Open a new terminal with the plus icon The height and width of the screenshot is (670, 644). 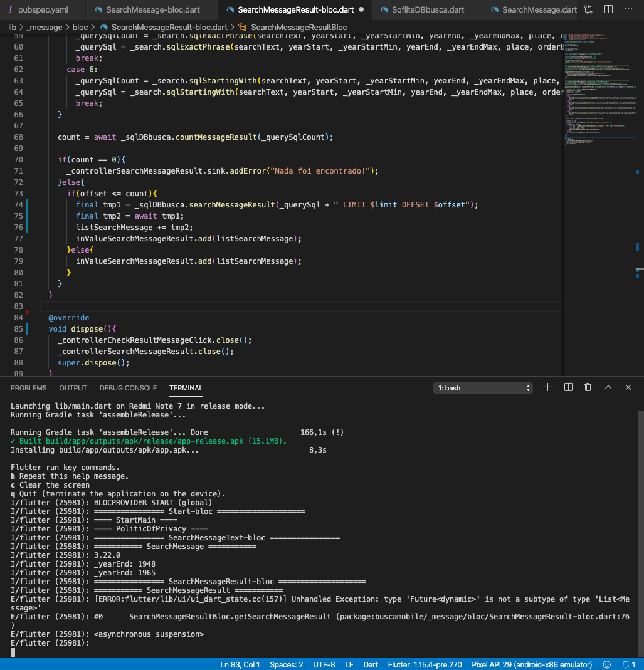coord(547,387)
